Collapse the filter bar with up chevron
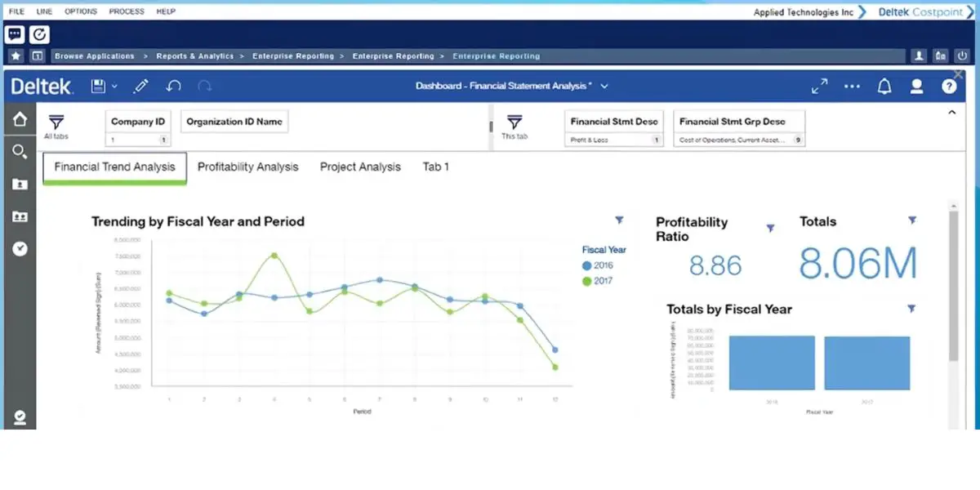This screenshot has width=980, height=490. coord(951,113)
